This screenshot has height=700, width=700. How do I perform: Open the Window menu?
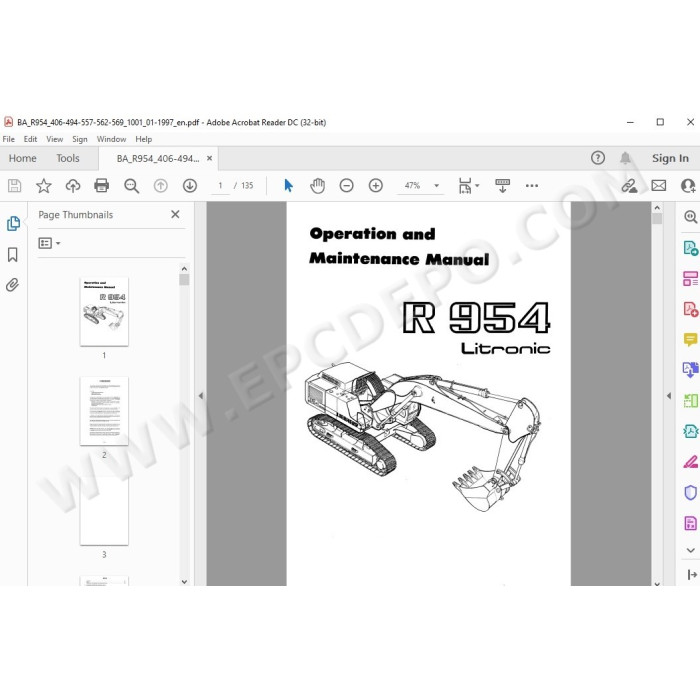click(x=111, y=139)
